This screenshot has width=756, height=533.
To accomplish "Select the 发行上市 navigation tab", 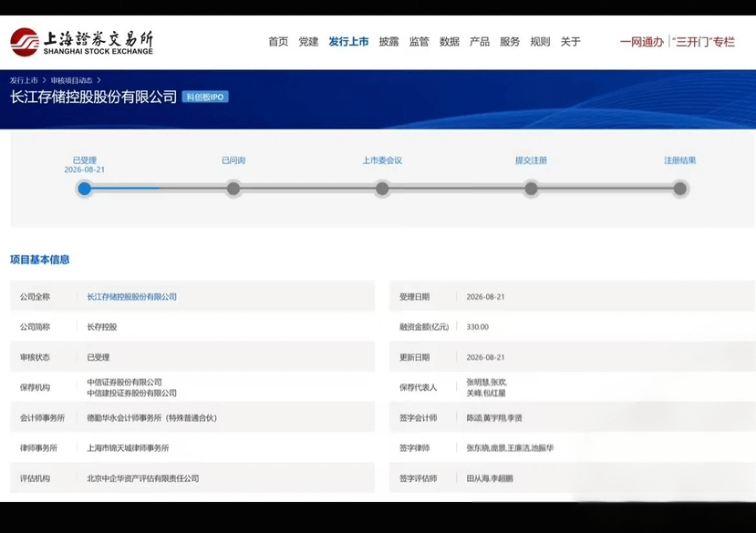I will click(348, 42).
